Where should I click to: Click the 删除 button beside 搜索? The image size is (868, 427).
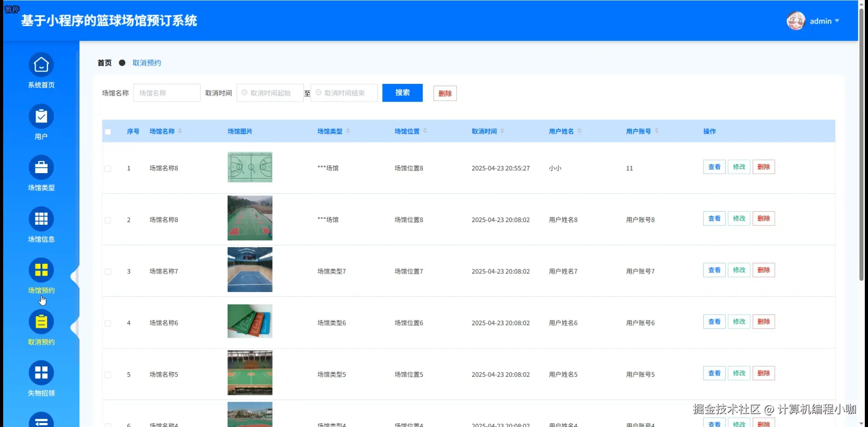click(445, 93)
